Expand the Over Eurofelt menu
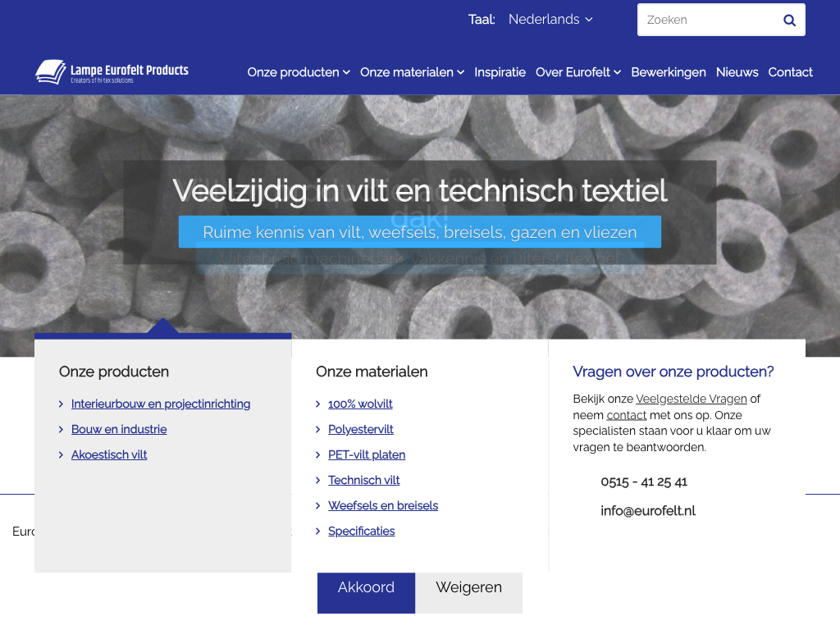 577,72
